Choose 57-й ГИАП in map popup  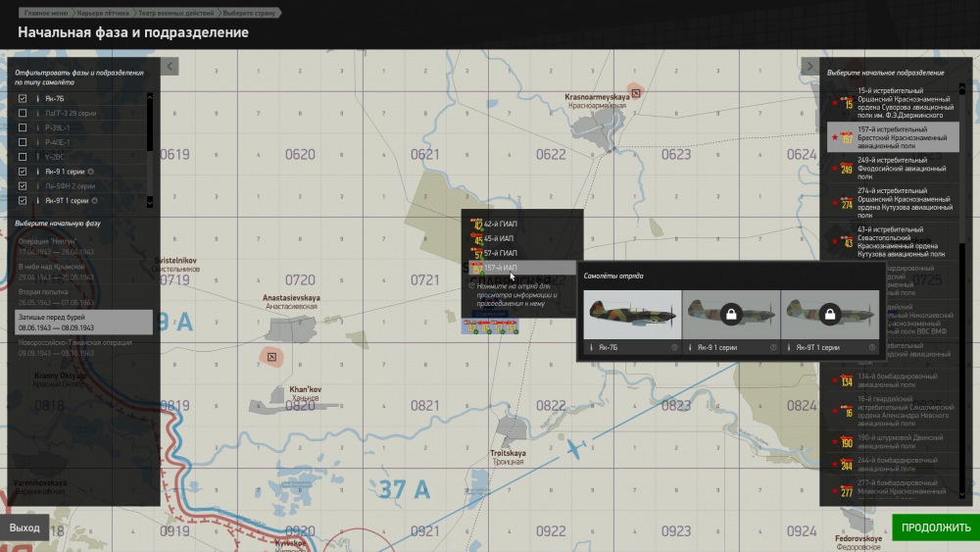(522, 253)
